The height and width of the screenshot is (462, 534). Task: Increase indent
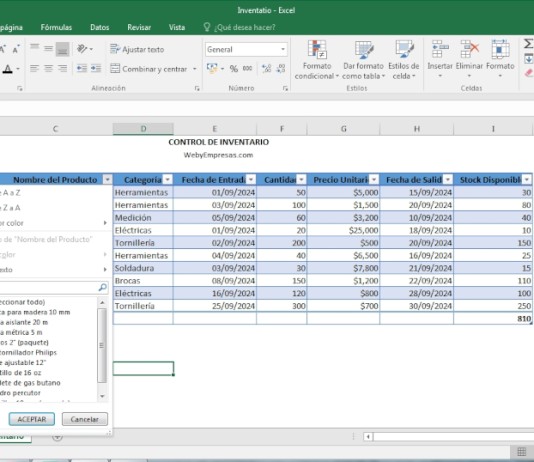click(96, 68)
